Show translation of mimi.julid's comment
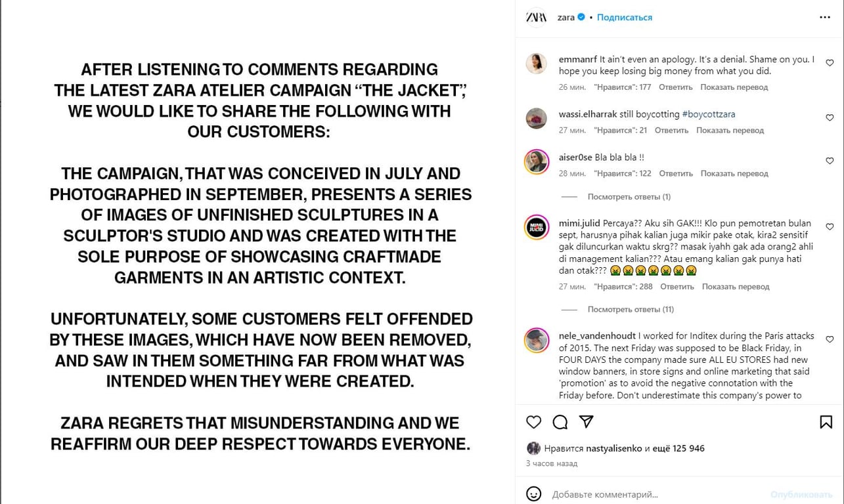The image size is (844, 504). pyautogui.click(x=734, y=287)
